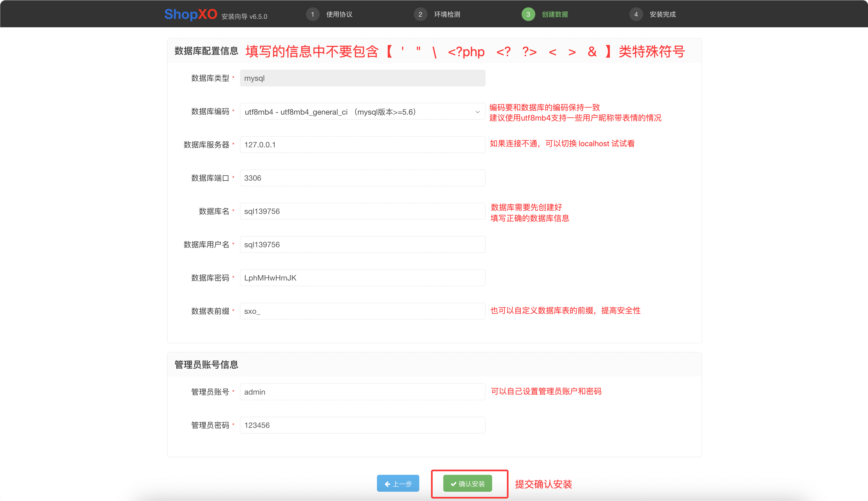Click the 数据表前缀 field showing sxo_
868x501 pixels.
362,311
